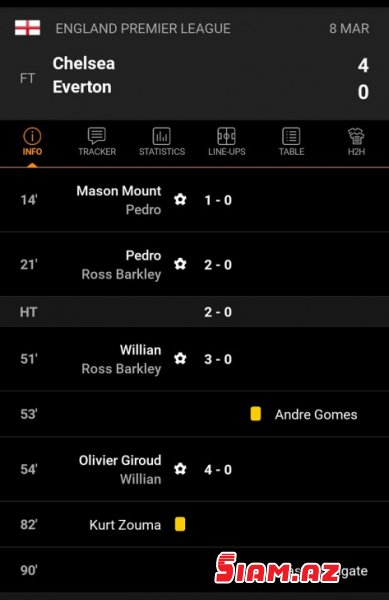This screenshot has width=389, height=600.
Task: Click goal ball icon at 54'
Action: [180, 469]
